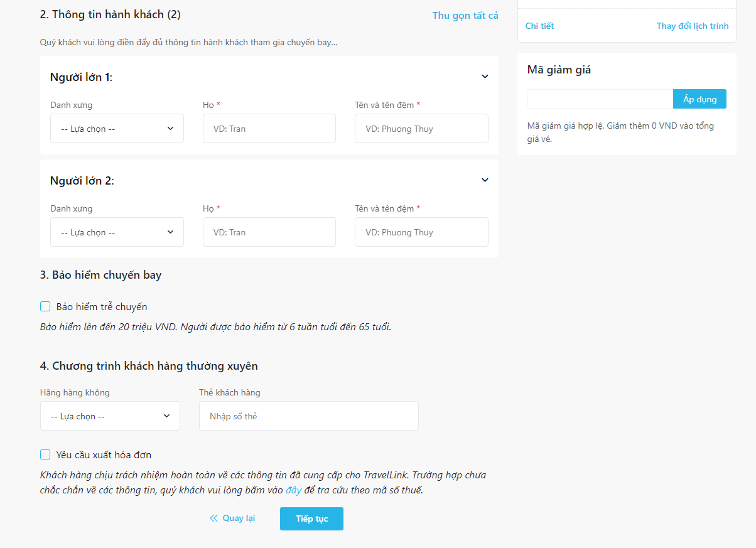The height and width of the screenshot is (548, 756).
Task: Collapse the Người lớn 2 passenger section
Action: coord(485,180)
